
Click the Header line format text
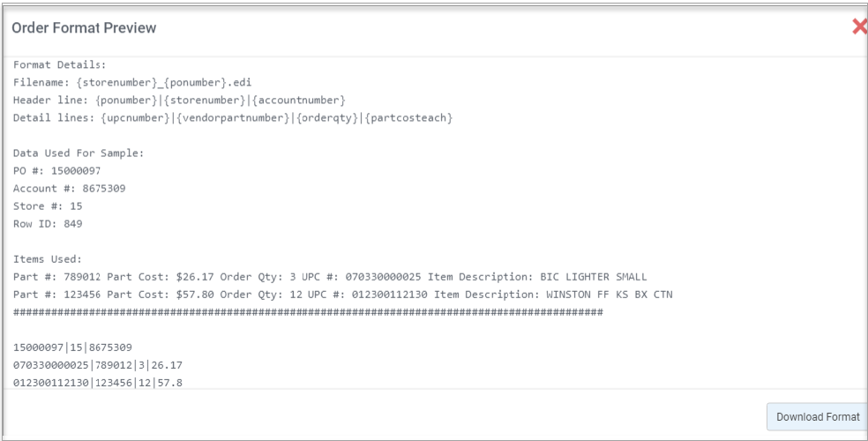point(179,101)
